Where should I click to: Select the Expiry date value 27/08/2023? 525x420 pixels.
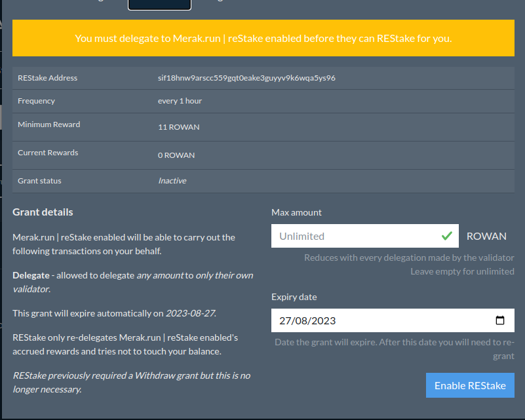(307, 320)
